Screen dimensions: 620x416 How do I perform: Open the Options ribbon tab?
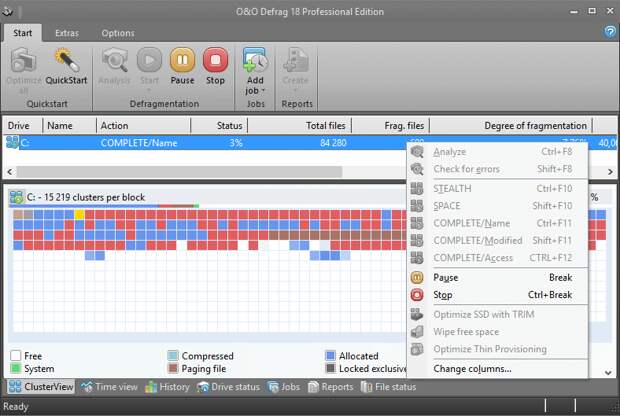click(x=118, y=33)
